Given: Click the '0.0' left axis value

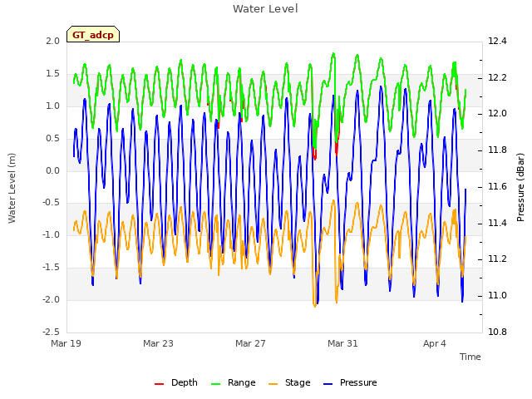Looking at the screenshot, I should point(53,170).
